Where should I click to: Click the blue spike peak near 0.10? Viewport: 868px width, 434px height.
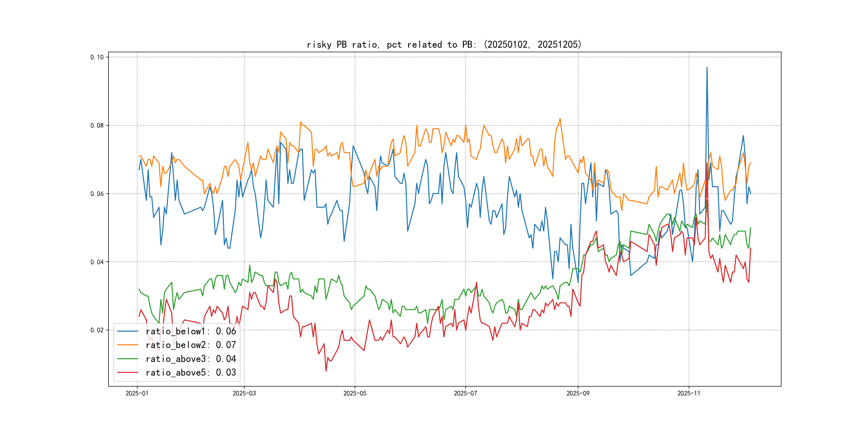point(707,68)
